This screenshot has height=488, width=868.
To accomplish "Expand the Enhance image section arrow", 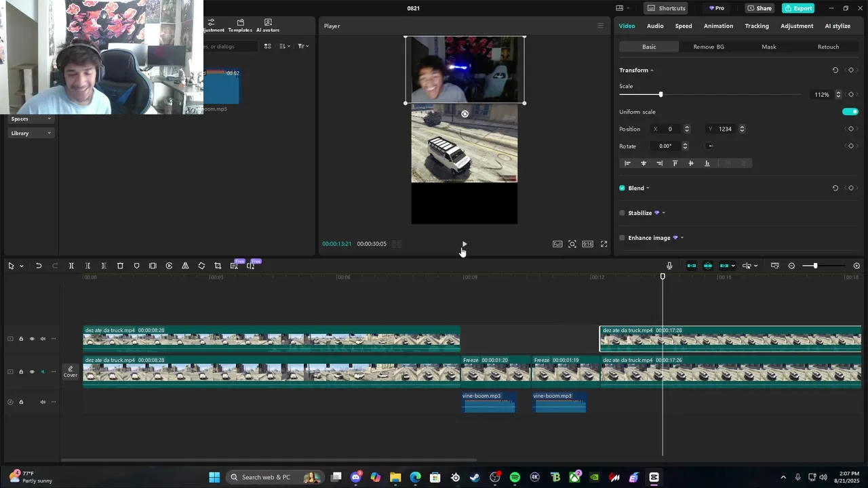I will pos(682,238).
